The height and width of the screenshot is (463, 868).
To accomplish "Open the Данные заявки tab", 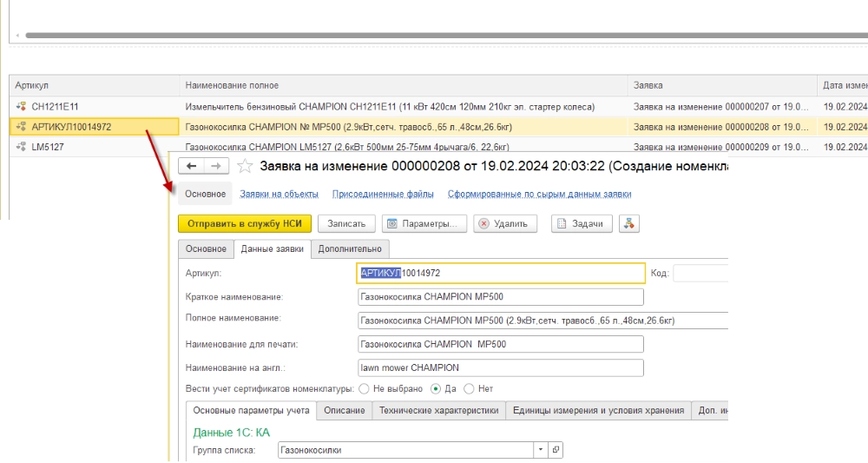I will [273, 248].
